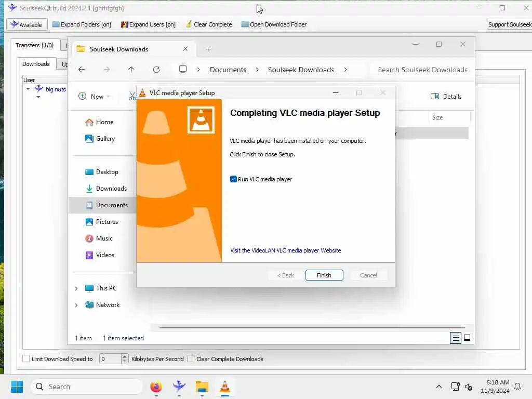Open the New dropdown in Explorer
The image size is (532, 399).
coord(94,96)
